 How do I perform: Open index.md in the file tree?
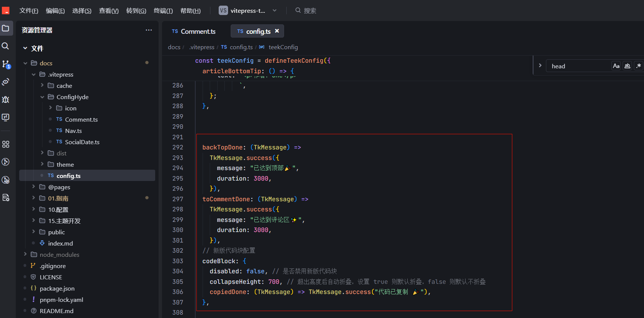(x=60, y=243)
